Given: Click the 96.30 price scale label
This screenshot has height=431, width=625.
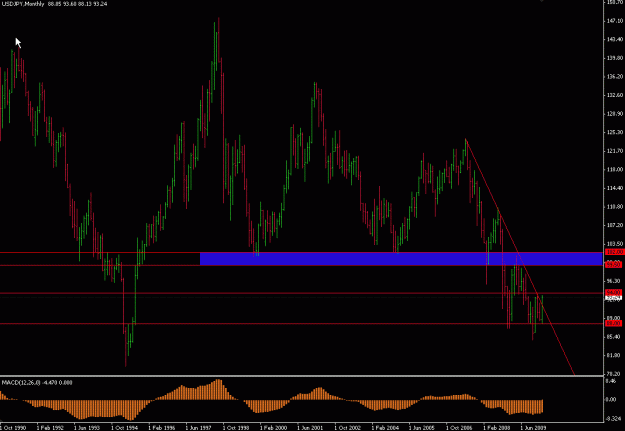Looking at the screenshot, I should [614, 281].
